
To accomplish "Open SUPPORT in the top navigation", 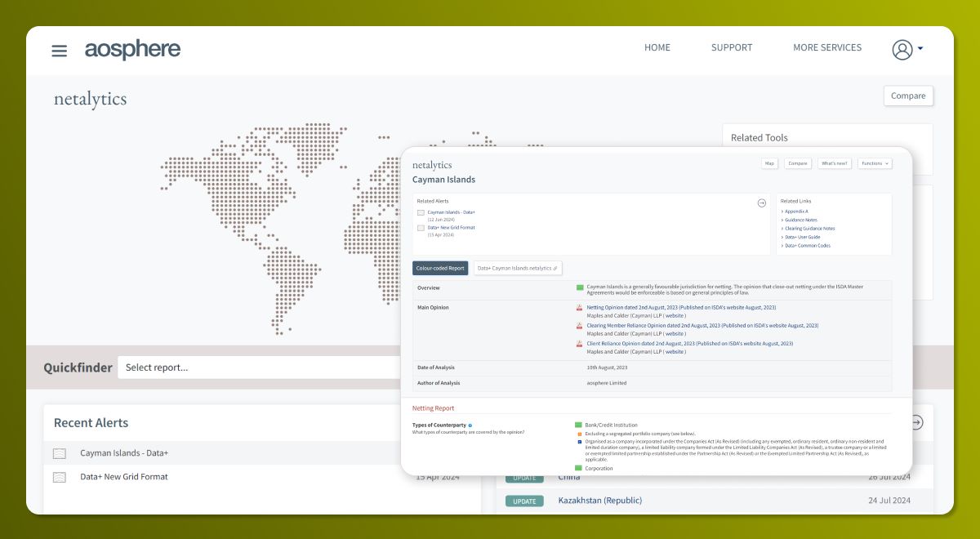I will pyautogui.click(x=732, y=47).
